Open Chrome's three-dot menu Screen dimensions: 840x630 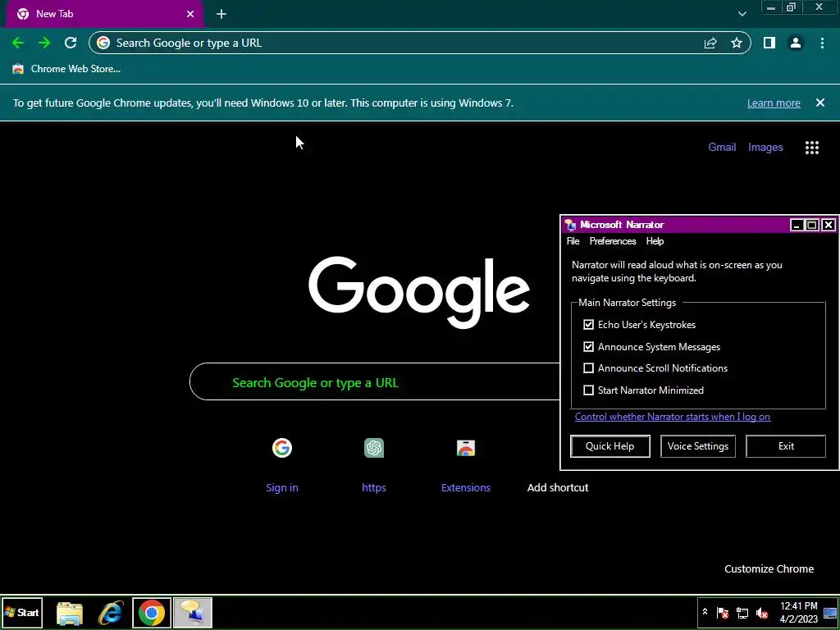(x=822, y=43)
